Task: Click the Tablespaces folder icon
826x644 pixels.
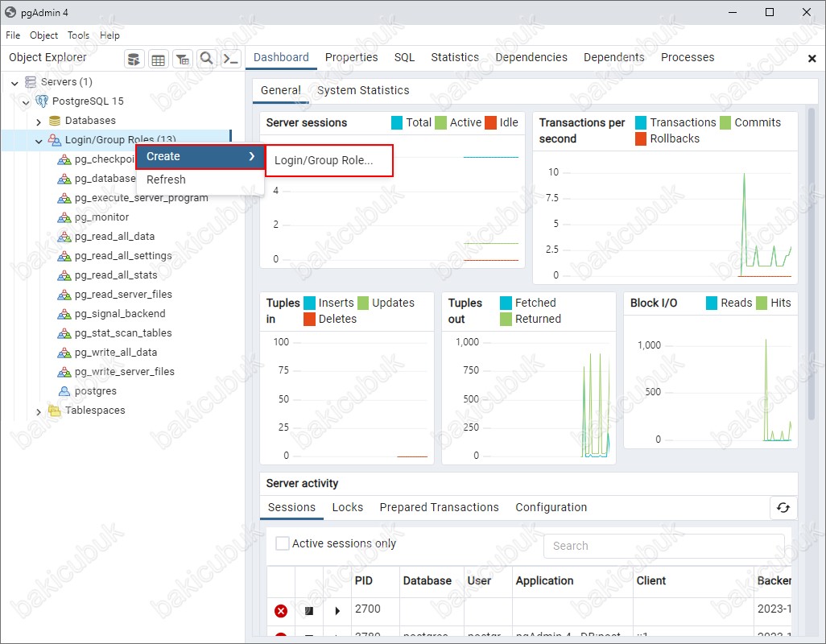Action: 54,411
